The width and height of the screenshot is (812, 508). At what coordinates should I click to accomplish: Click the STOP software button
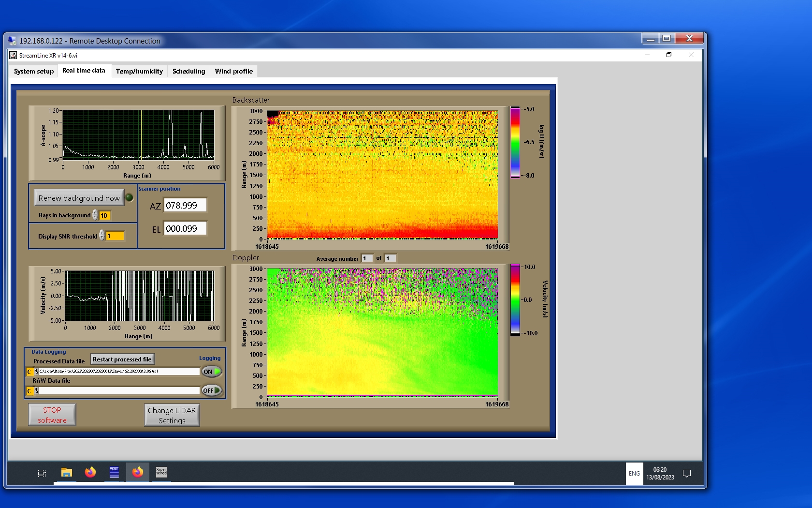tap(52, 415)
